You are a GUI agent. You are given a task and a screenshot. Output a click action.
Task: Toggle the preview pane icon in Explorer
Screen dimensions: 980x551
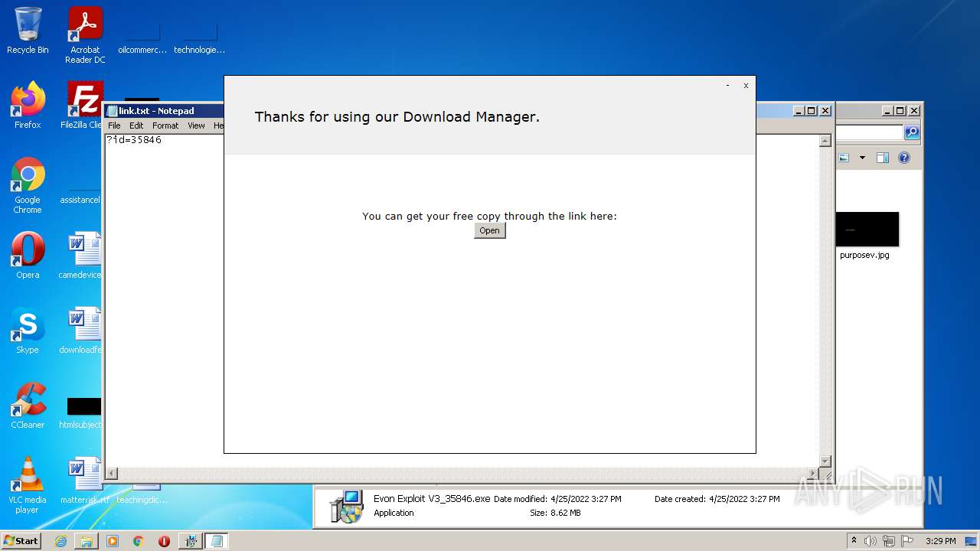883,158
